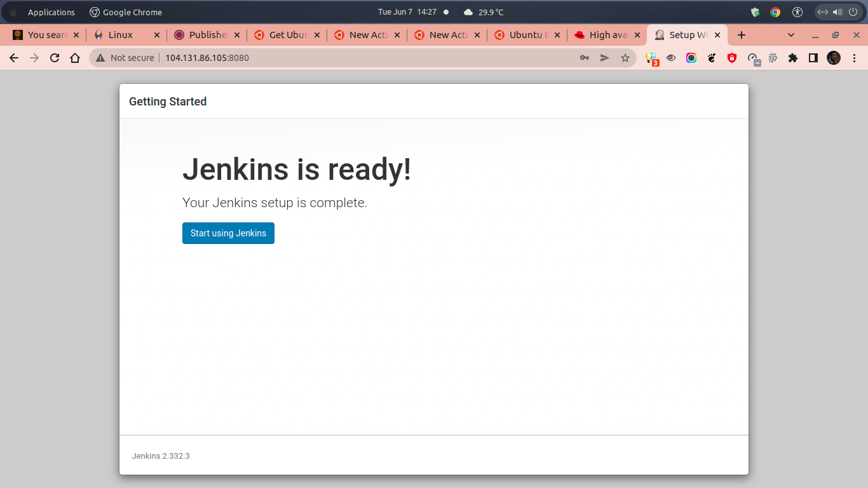Open the SQ extension icon

point(773,58)
